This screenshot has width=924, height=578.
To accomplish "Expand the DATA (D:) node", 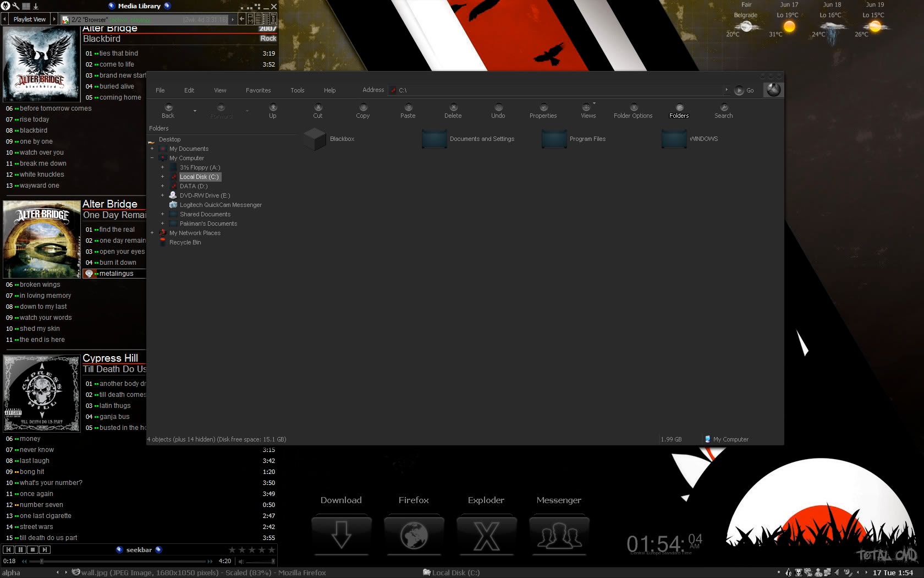I will [x=162, y=186].
